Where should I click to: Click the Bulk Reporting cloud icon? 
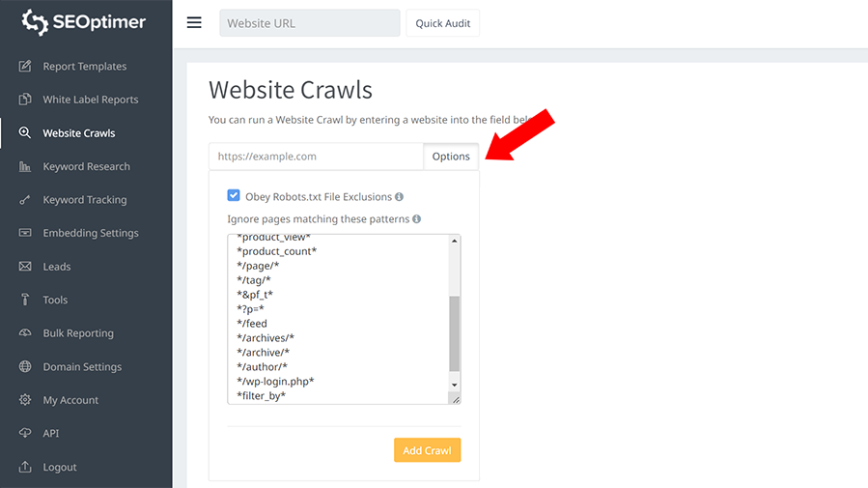coord(24,333)
